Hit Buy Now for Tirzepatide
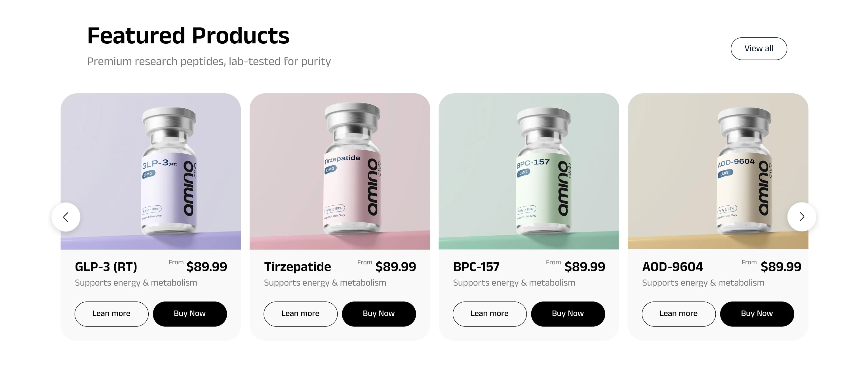 click(x=379, y=314)
